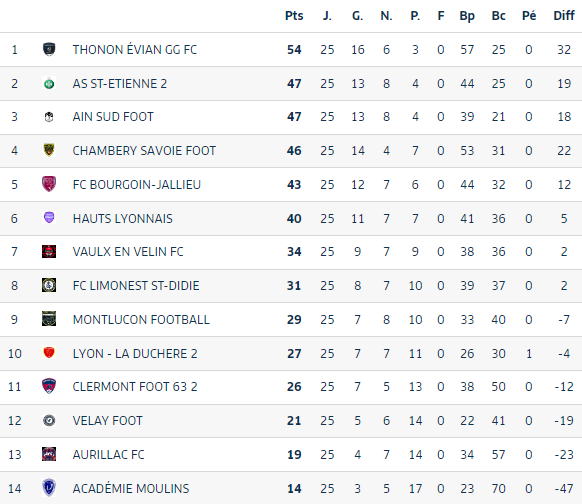Click the FC Limonest St-Didie crest
This screenshot has height=504, width=582.
pyautogui.click(x=49, y=285)
